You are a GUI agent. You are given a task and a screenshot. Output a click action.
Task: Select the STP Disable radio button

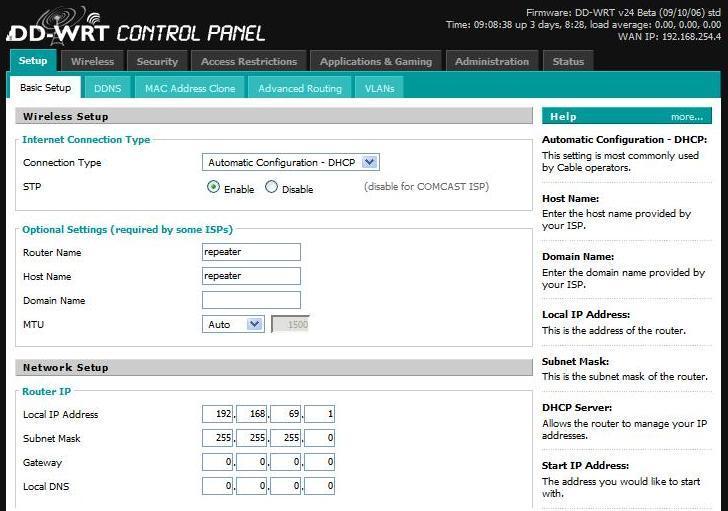point(272,187)
